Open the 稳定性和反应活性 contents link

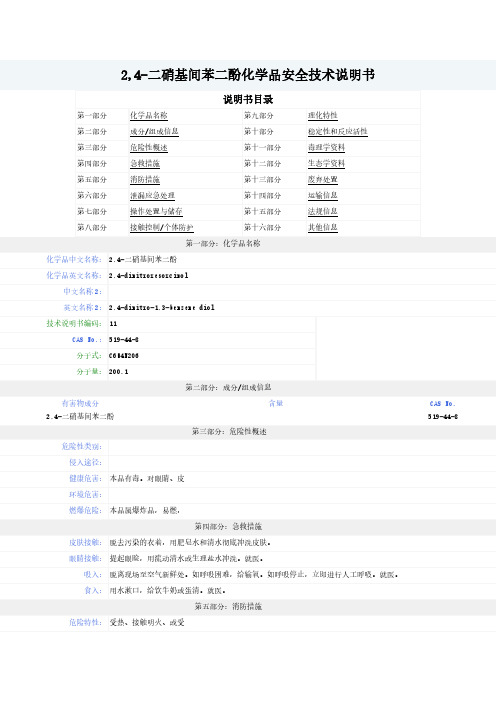[x=338, y=132]
